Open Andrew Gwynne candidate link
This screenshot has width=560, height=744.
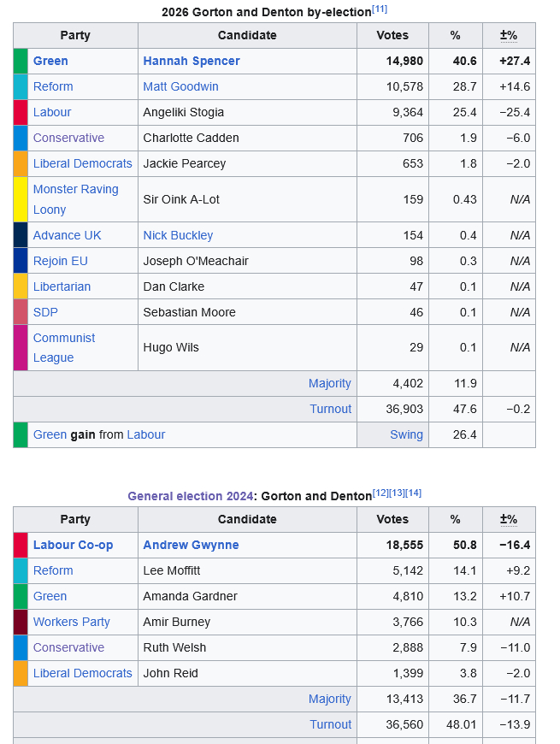click(x=191, y=545)
